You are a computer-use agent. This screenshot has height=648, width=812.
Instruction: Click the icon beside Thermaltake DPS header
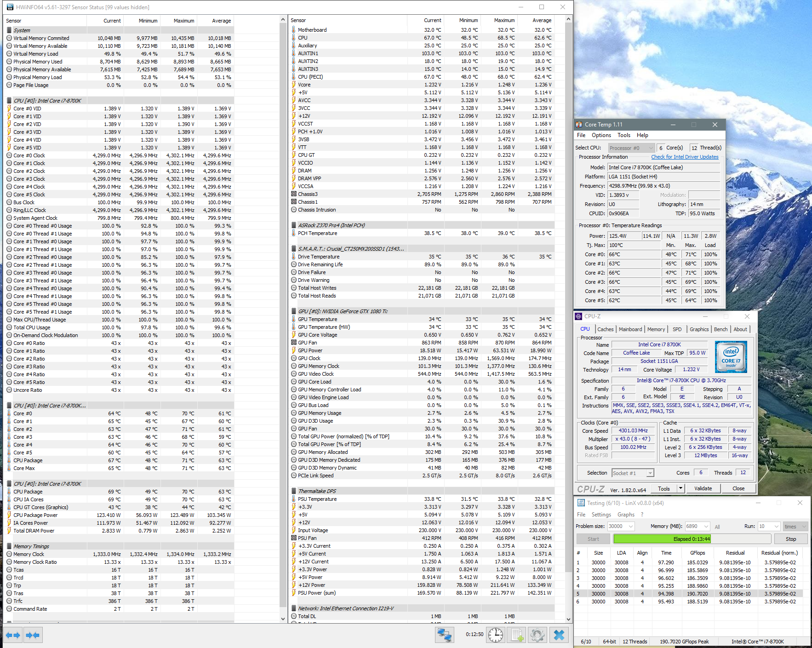[294, 491]
